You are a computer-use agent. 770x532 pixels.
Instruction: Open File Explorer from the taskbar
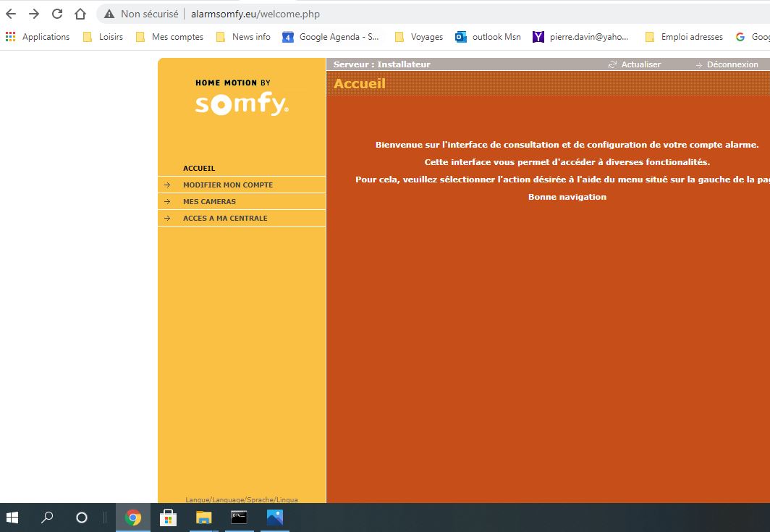(x=204, y=518)
